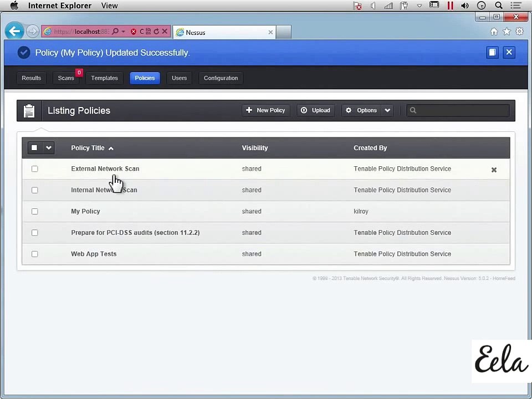Open the Web App Tests policy
This screenshot has width=532, height=399.
[94, 254]
